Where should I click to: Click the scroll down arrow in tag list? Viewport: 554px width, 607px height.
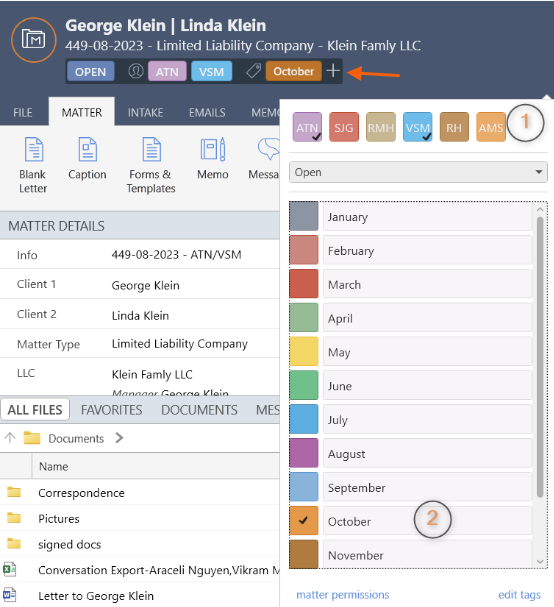tap(540, 562)
